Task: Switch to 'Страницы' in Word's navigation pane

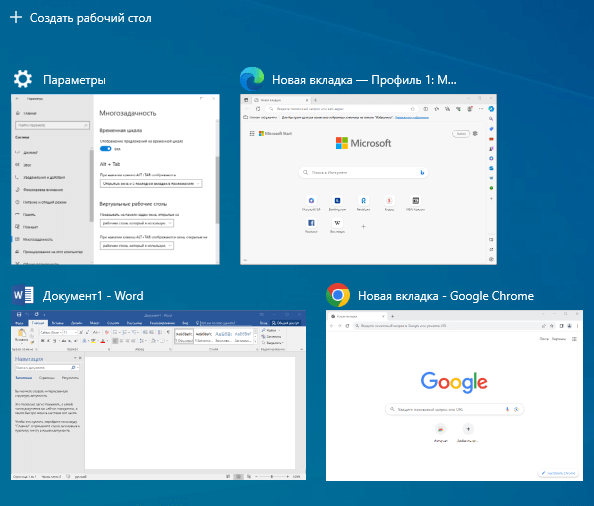Action: point(47,378)
